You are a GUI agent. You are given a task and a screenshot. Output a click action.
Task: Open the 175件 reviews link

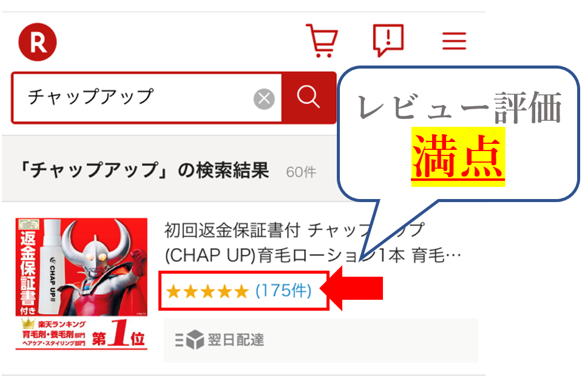coord(283,291)
